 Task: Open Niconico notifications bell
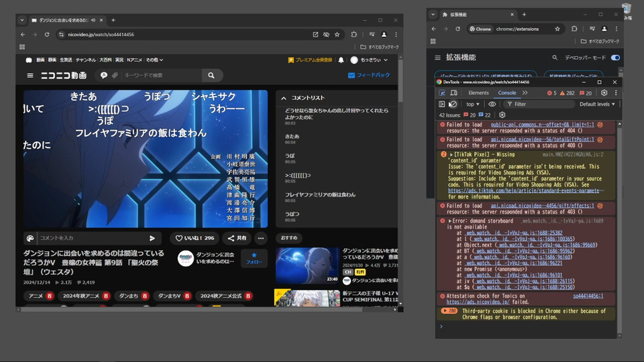tap(341, 60)
